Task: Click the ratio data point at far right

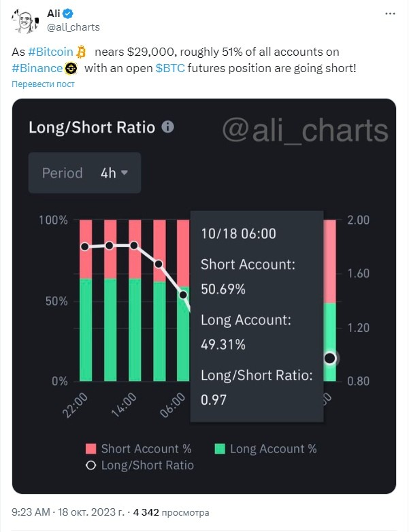Action: (329, 358)
